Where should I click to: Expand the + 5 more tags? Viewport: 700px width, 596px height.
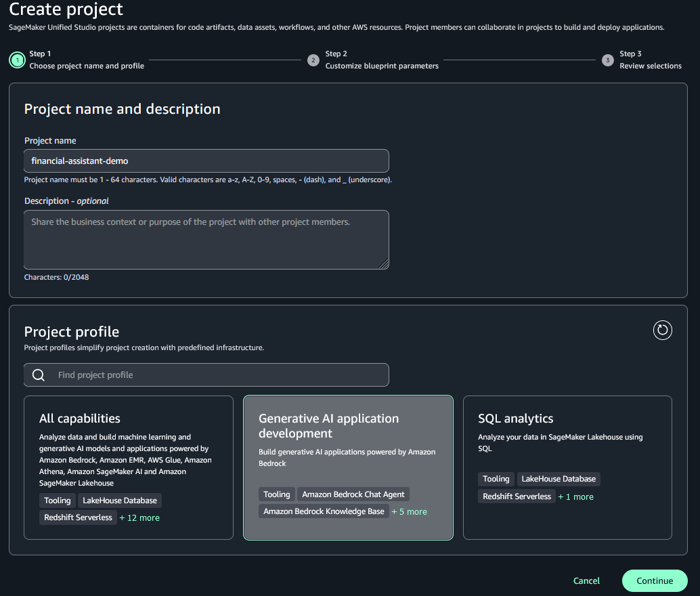click(x=410, y=511)
